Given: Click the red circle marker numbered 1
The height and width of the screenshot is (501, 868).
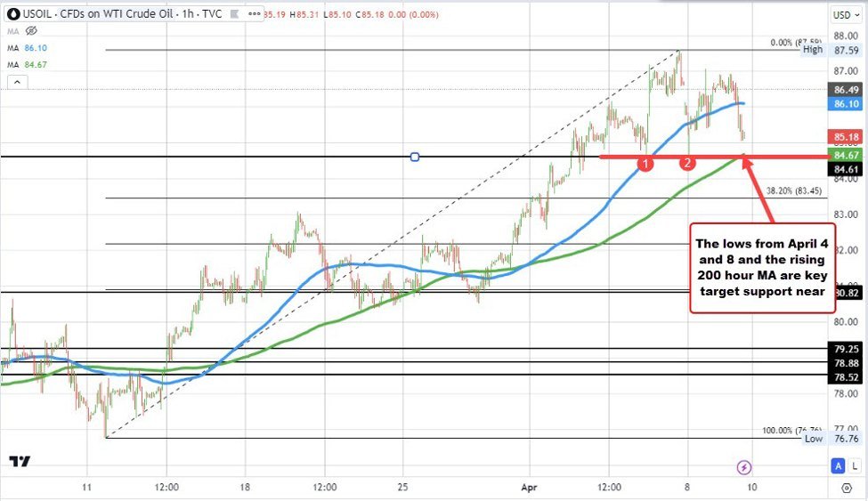Looking at the screenshot, I should pos(648,163).
